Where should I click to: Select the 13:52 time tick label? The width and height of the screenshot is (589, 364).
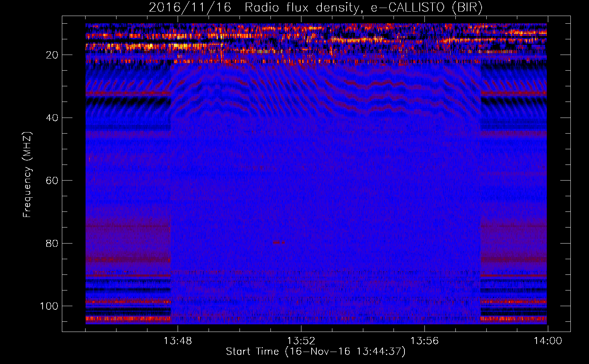click(301, 341)
